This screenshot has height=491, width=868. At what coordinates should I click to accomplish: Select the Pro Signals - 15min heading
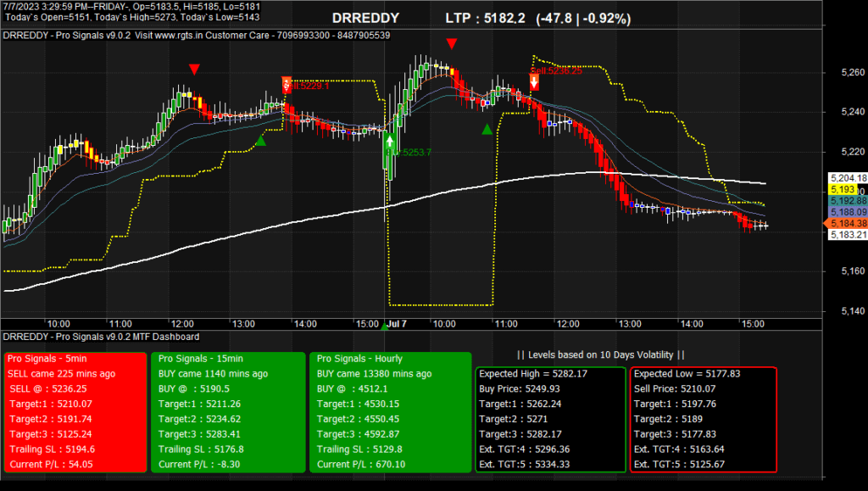point(200,359)
